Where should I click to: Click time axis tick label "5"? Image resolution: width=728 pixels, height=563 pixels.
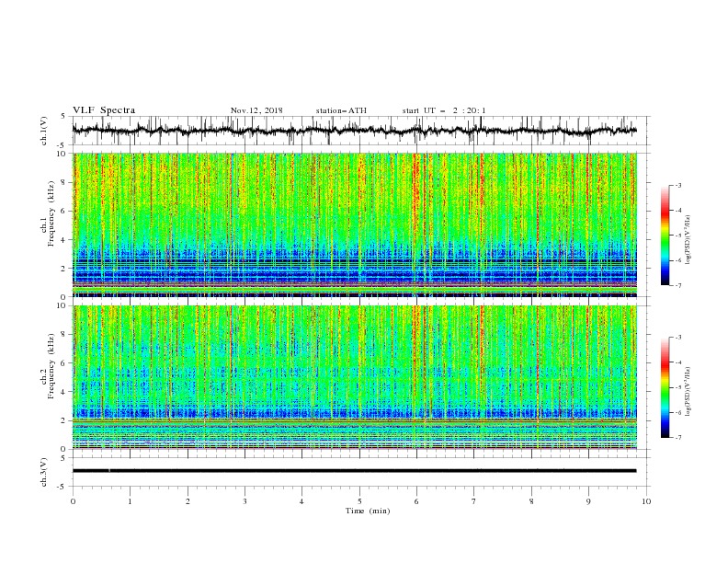point(359,501)
